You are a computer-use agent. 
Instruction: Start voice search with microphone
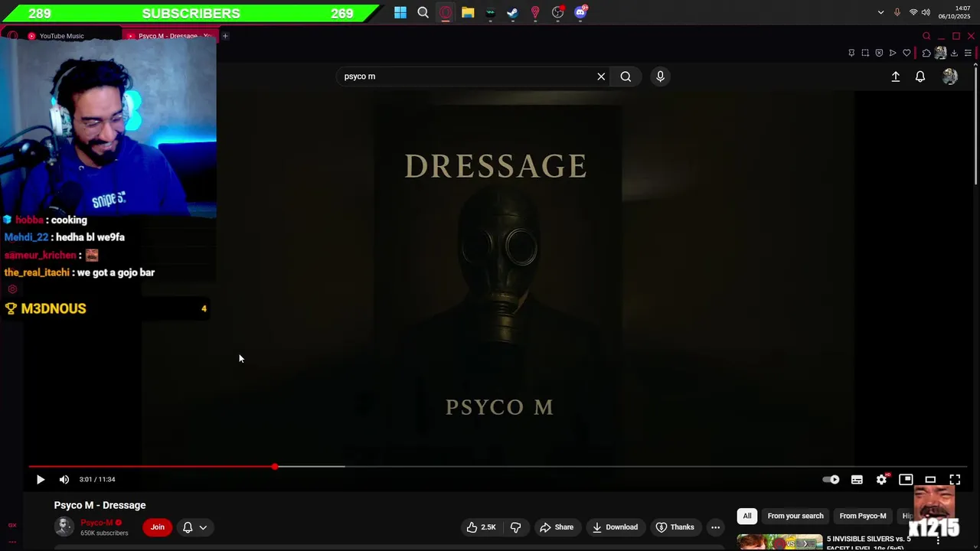click(x=660, y=77)
